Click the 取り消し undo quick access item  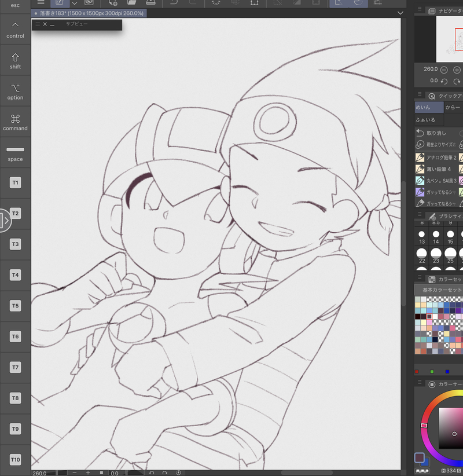tap(436, 133)
